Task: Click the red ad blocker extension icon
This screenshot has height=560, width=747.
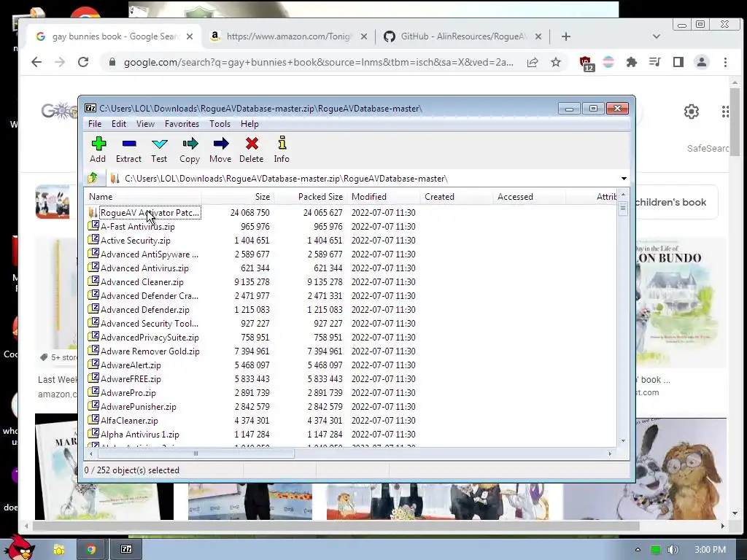Action: tap(586, 63)
